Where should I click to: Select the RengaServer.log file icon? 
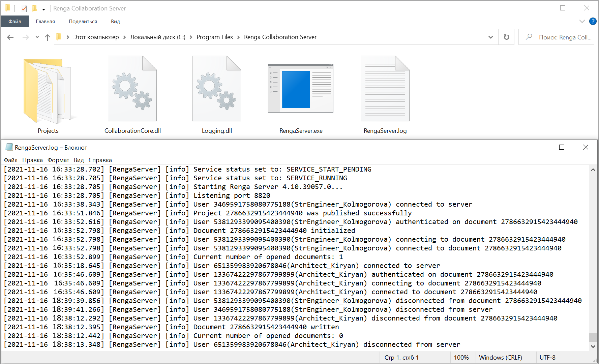385,89
